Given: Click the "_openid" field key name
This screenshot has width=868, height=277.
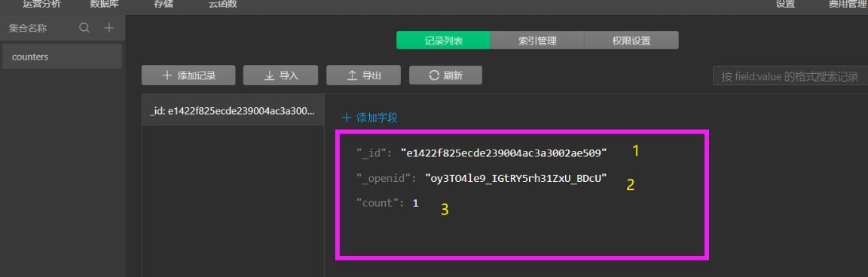Looking at the screenshot, I should pyautogui.click(x=387, y=178).
